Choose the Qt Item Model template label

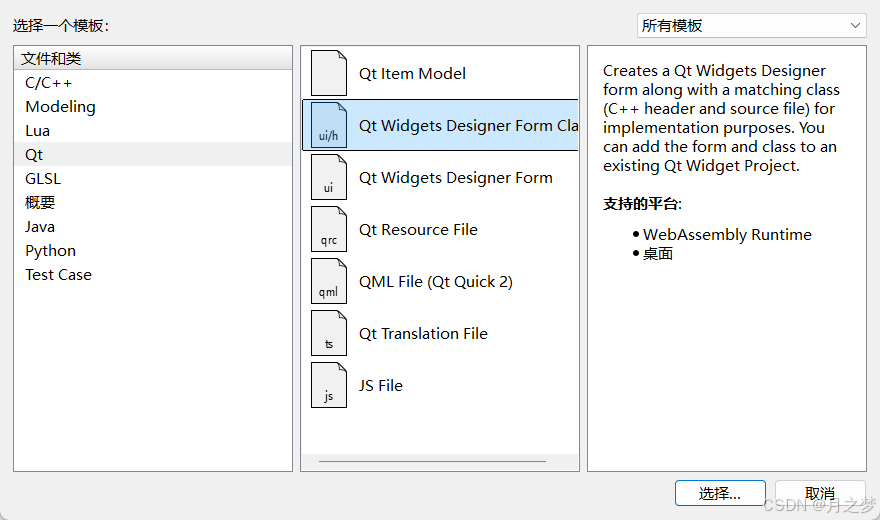point(412,73)
